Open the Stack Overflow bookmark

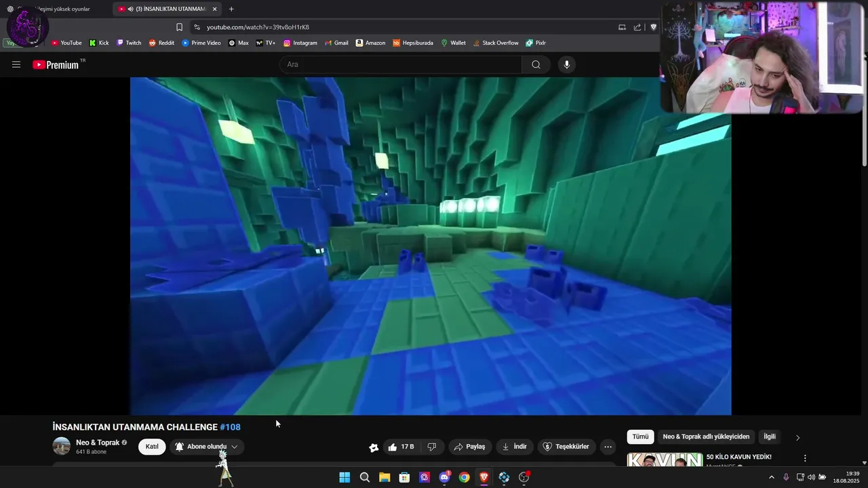tap(496, 43)
